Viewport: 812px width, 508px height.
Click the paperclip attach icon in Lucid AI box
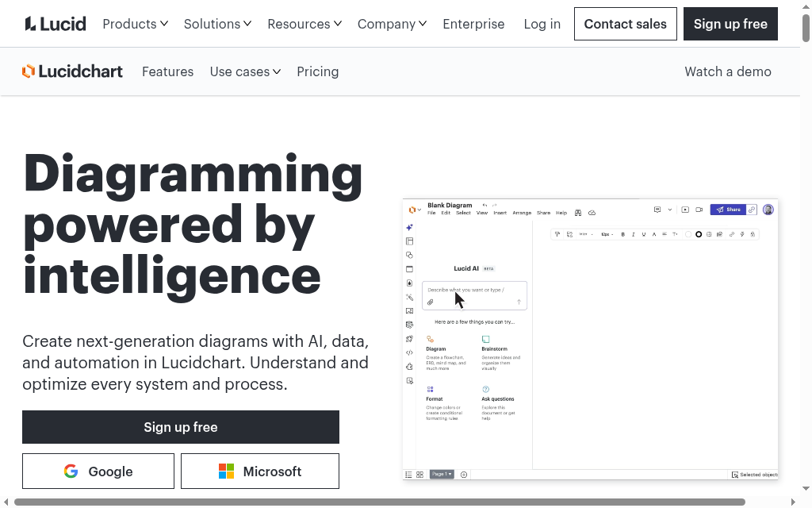click(431, 302)
